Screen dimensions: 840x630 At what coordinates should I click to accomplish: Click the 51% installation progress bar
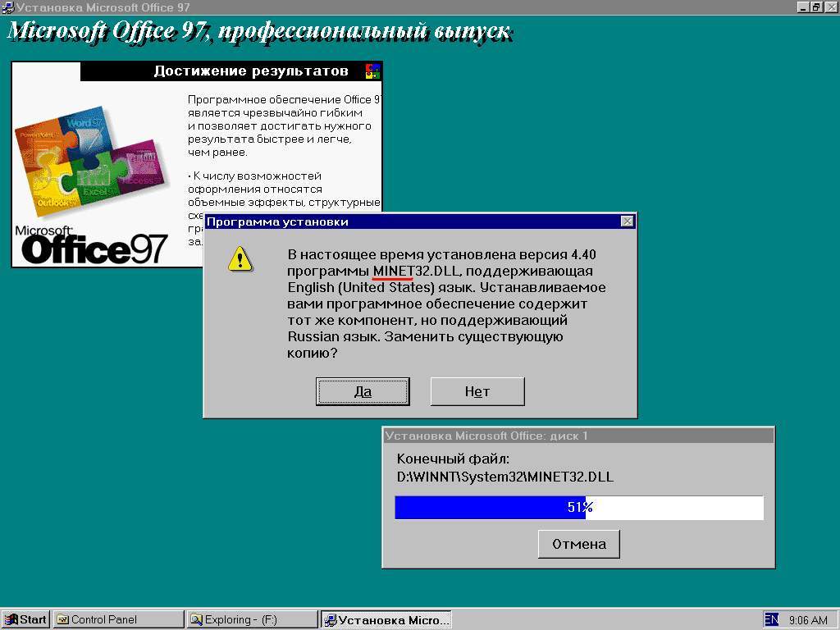tap(579, 507)
